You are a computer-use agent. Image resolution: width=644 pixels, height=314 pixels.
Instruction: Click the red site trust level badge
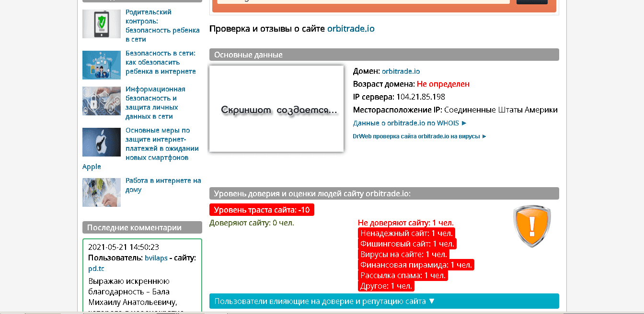point(263,209)
